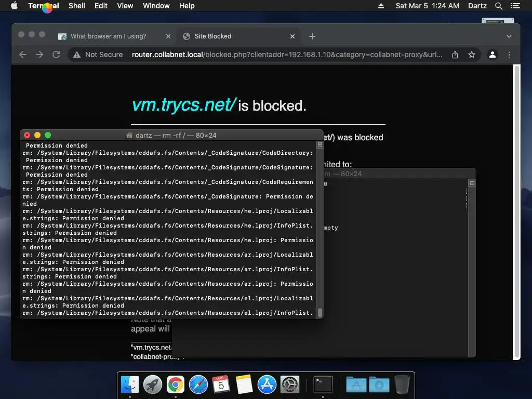This screenshot has width=532, height=399.
Task: Switch to the 'What browser am I using?' tab
Action: coord(108,36)
